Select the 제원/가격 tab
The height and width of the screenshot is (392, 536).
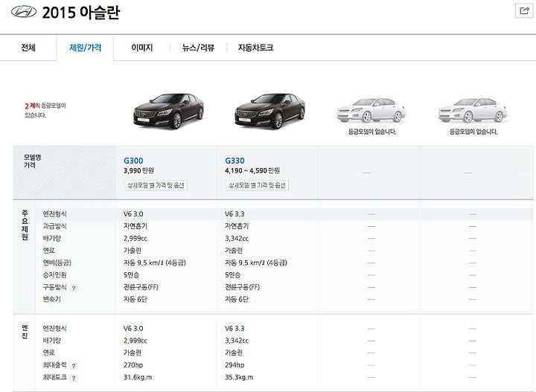coord(85,48)
